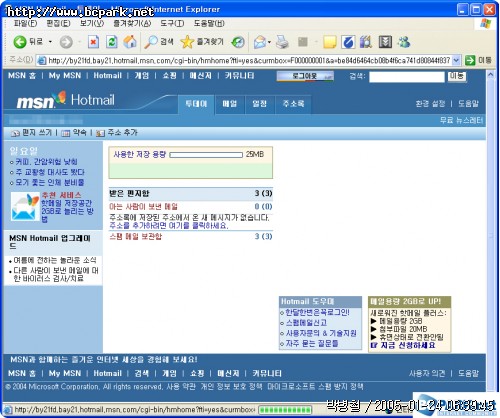This screenshot has height=418, width=500.
Task: Click the storage usage progress bar
Action: pyautogui.click(x=206, y=155)
